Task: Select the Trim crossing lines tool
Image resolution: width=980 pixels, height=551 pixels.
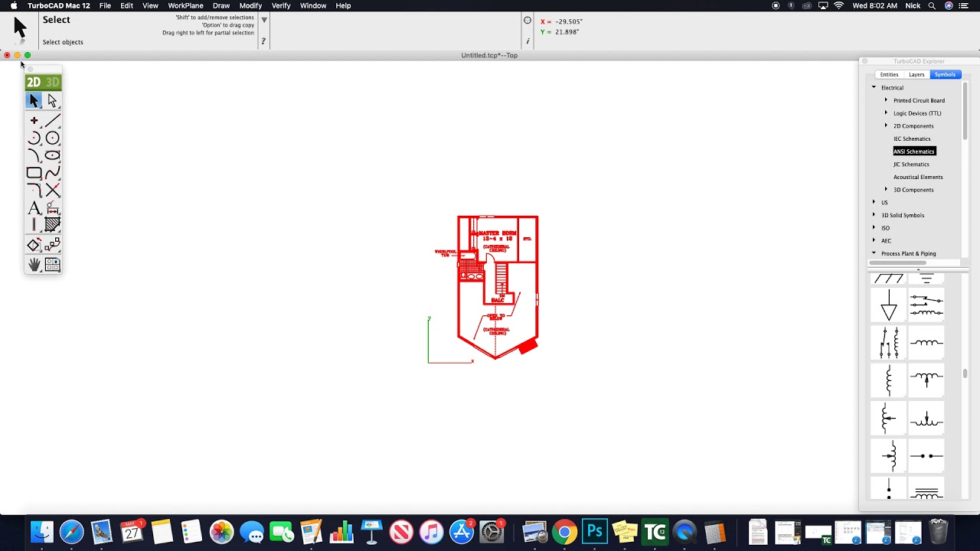Action: point(52,190)
